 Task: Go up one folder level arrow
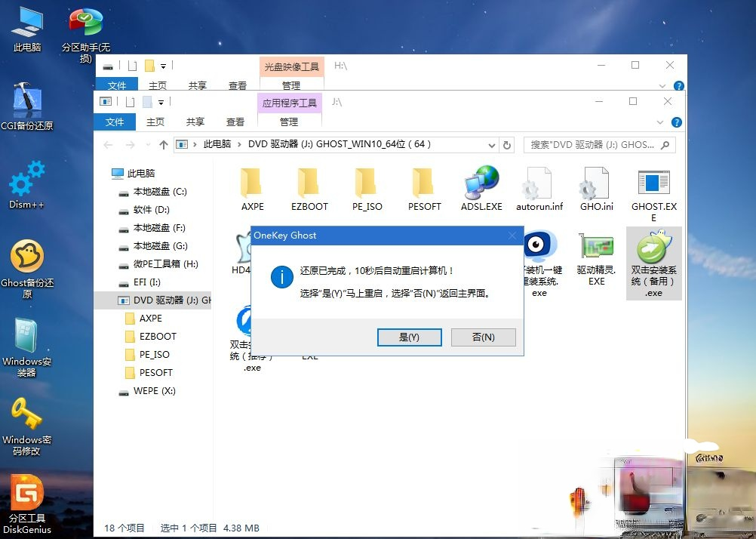coord(164,145)
